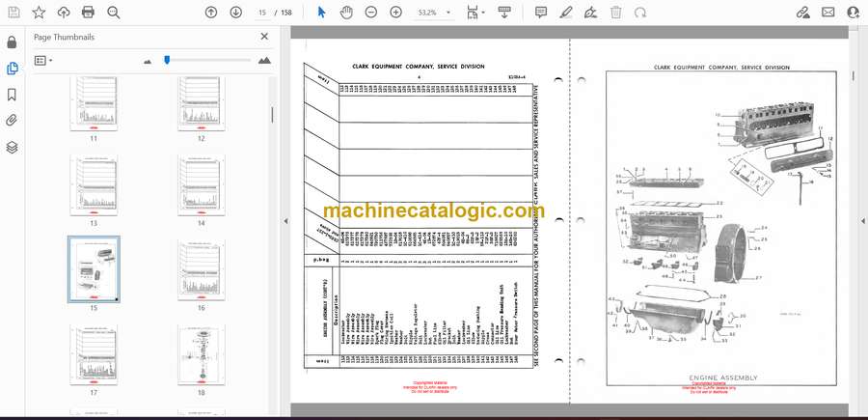
Task: Select the page 12 thumbnail
Action: (201, 103)
